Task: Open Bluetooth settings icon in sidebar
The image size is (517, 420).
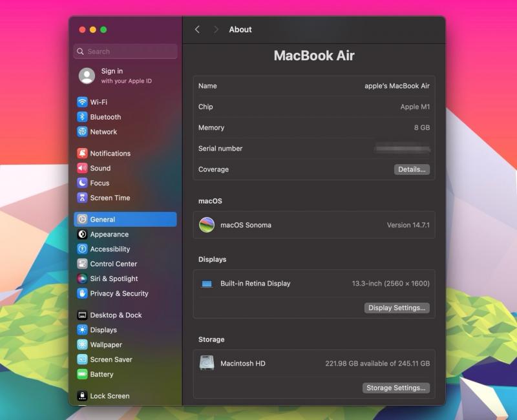Action: coord(82,117)
